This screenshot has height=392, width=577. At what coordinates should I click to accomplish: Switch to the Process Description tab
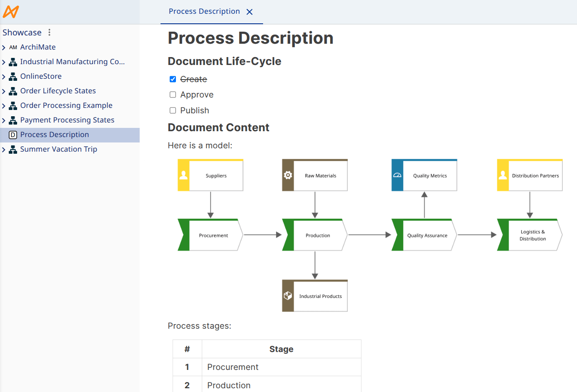(204, 11)
